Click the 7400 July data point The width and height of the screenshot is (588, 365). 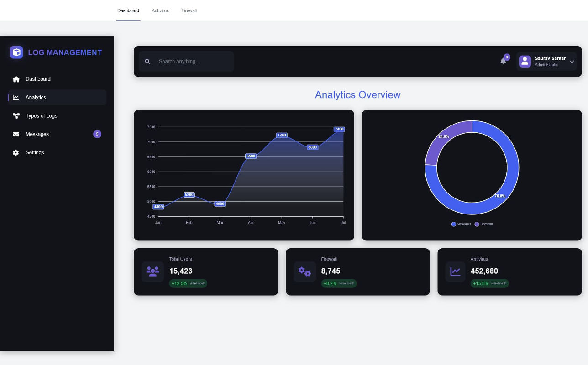(339, 130)
